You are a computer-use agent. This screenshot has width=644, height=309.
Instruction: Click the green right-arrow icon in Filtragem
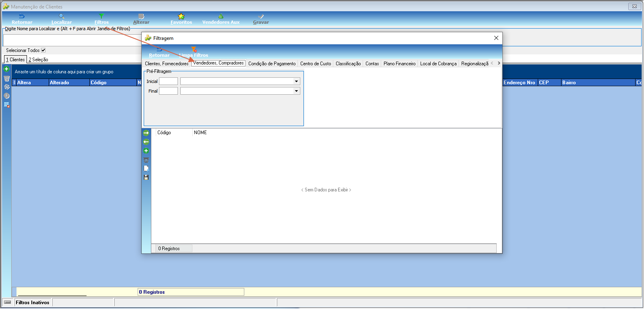(x=146, y=133)
